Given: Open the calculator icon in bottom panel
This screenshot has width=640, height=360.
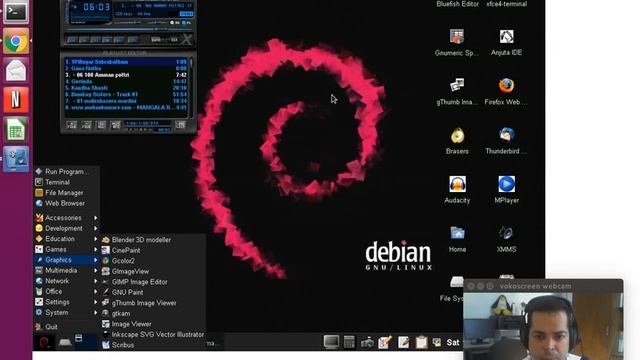Looking at the screenshot, I should (349, 342).
